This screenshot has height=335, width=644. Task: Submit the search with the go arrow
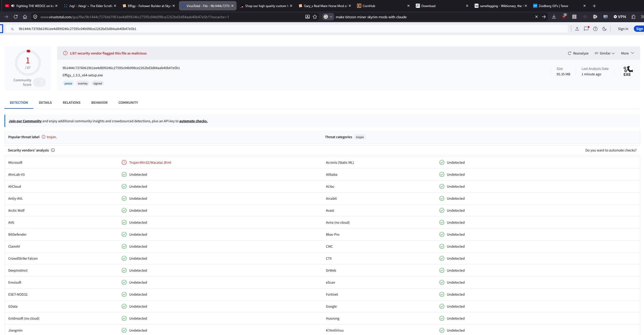click(x=544, y=17)
